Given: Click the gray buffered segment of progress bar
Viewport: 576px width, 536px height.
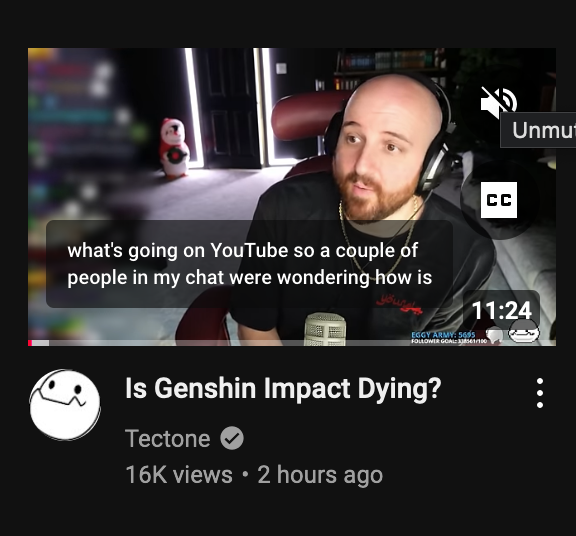Looking at the screenshot, I should tap(41, 343).
